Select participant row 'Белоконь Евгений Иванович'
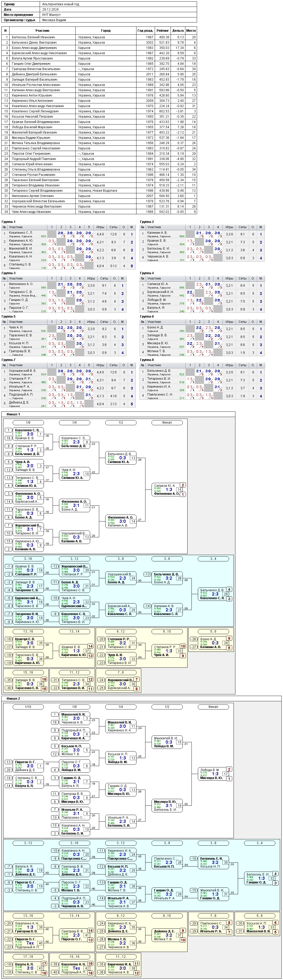 (99, 37)
